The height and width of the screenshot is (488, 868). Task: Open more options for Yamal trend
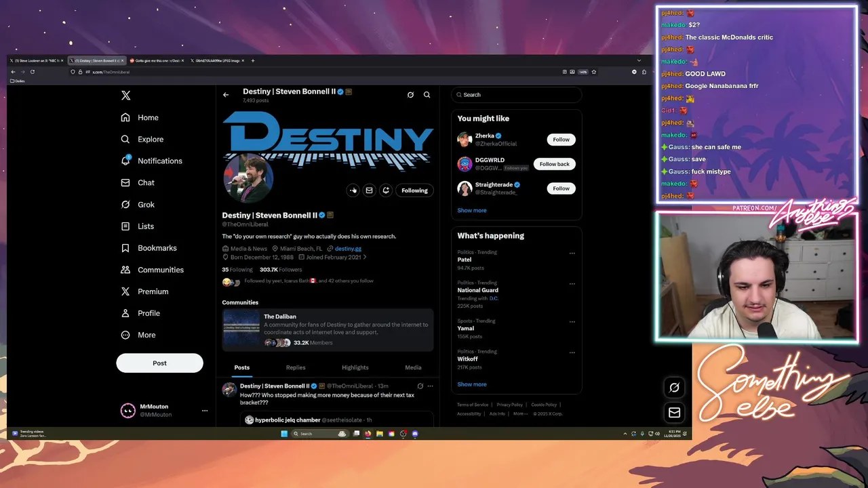pos(572,322)
